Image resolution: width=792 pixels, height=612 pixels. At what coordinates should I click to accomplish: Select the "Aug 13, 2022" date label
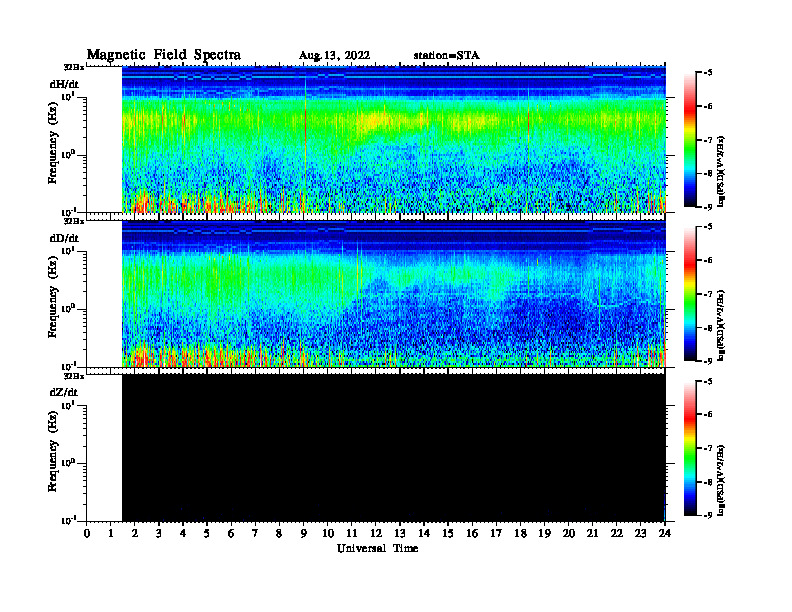[334, 56]
